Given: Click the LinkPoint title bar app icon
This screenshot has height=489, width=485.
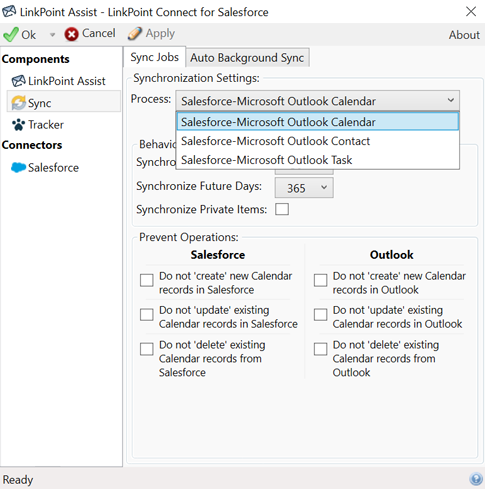Looking at the screenshot, I should (9, 11).
